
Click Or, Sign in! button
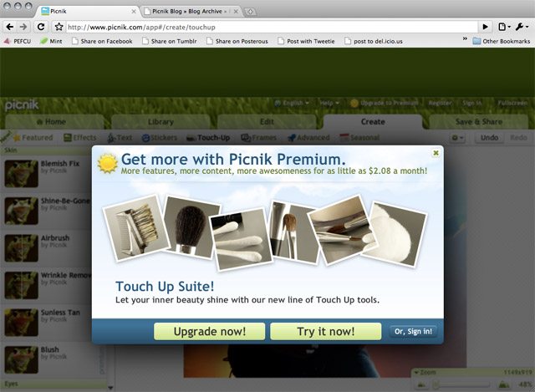tap(413, 331)
